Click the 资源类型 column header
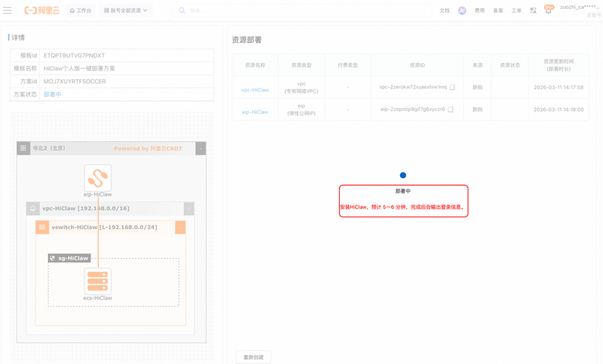Screen dimensions: 603x364 point(301,65)
